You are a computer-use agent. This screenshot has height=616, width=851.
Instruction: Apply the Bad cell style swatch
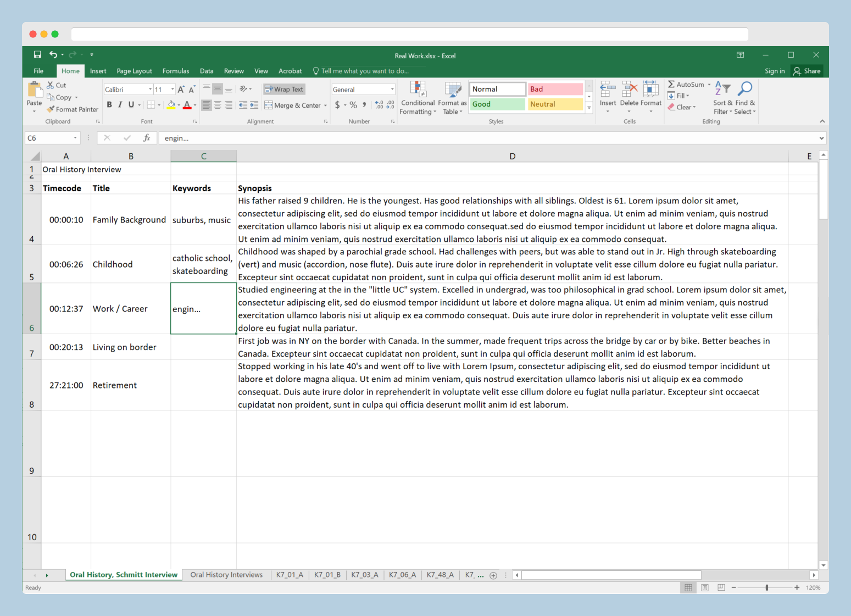(555, 89)
